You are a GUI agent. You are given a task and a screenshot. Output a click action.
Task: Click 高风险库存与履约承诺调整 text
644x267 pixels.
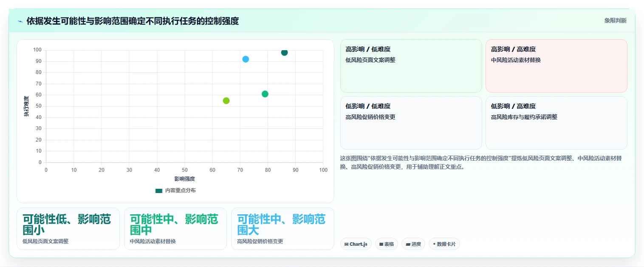(524, 117)
